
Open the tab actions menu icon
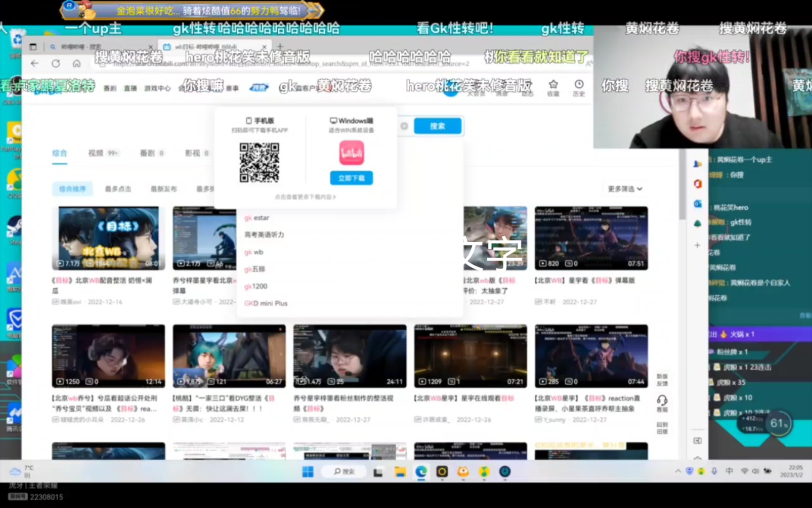(33, 47)
